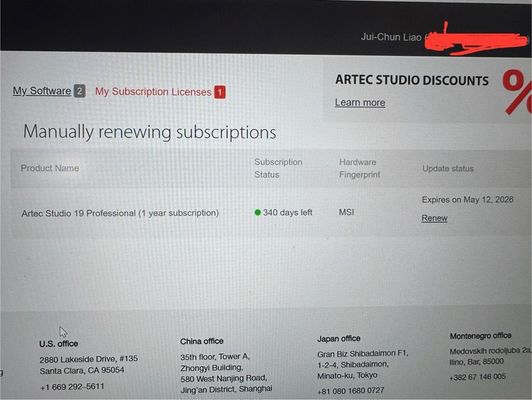
Task: Open the Jui-Chun Liao account name
Action: (391, 37)
